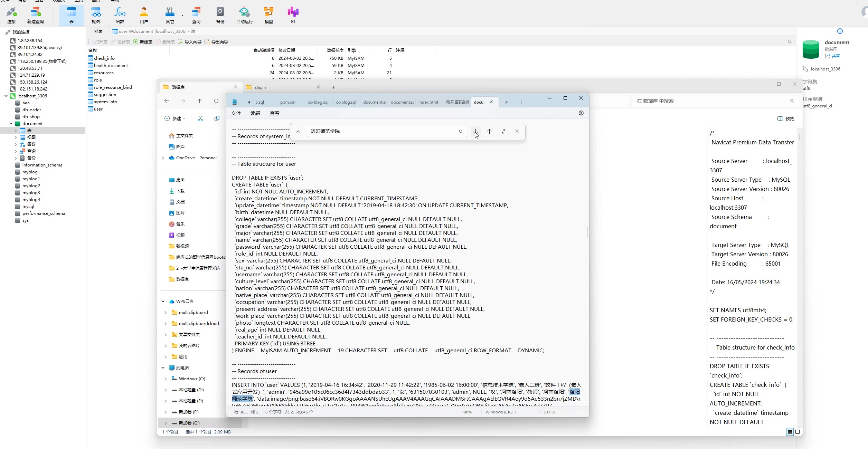This screenshot has height=449, width=868.
Task: Click the Function f(x) toolbar icon
Action: point(120,15)
